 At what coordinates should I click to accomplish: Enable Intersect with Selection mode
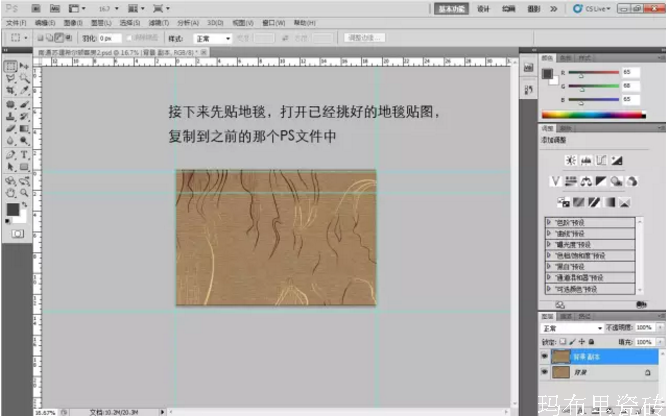[x=68, y=38]
